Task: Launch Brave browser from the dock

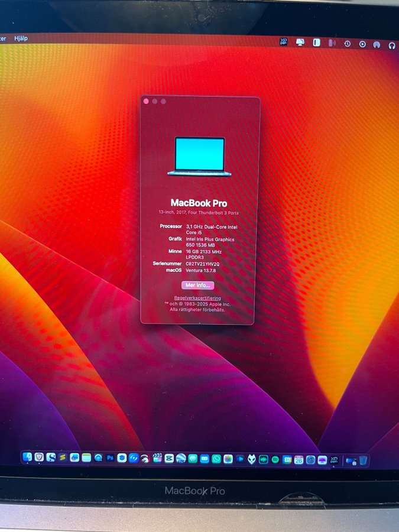Action: pos(39,458)
